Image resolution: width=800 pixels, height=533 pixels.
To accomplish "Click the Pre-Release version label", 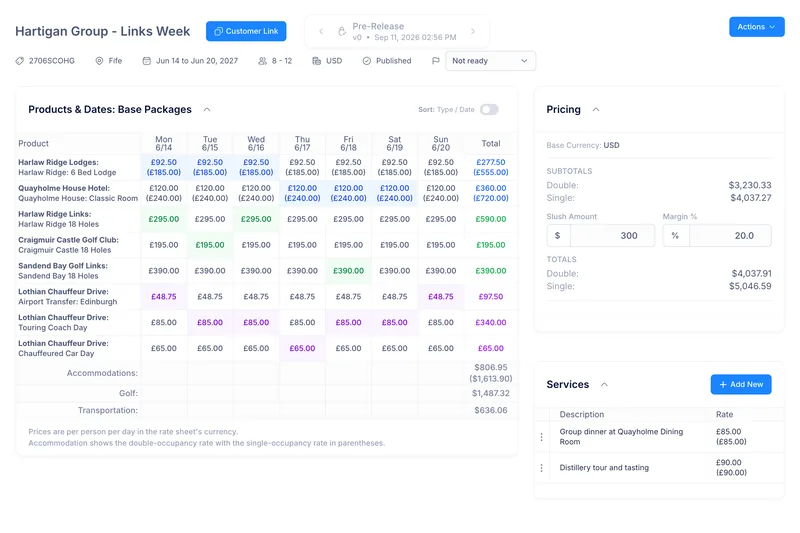I will [378, 26].
